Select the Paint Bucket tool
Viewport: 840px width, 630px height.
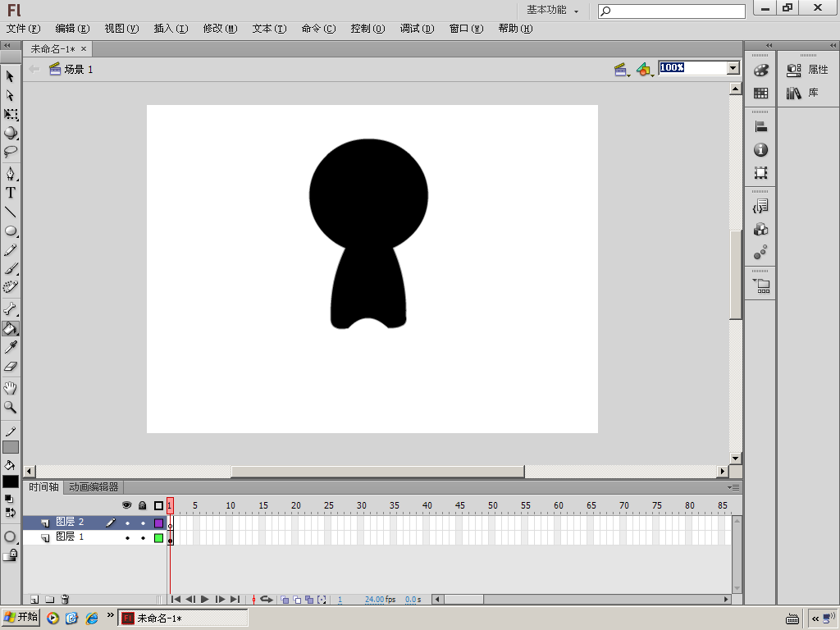point(10,328)
